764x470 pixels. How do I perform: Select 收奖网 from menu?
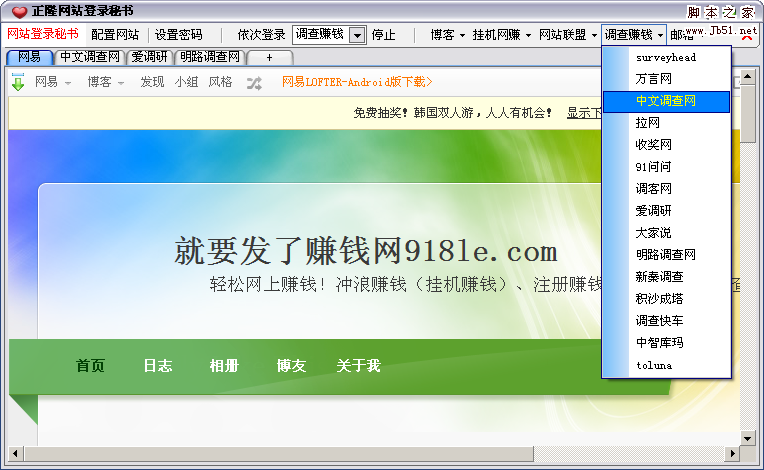tap(666, 145)
